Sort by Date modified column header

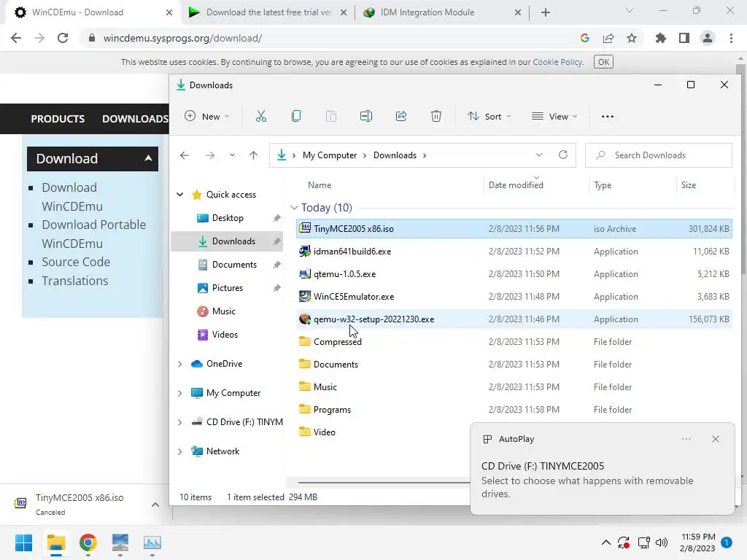click(516, 184)
